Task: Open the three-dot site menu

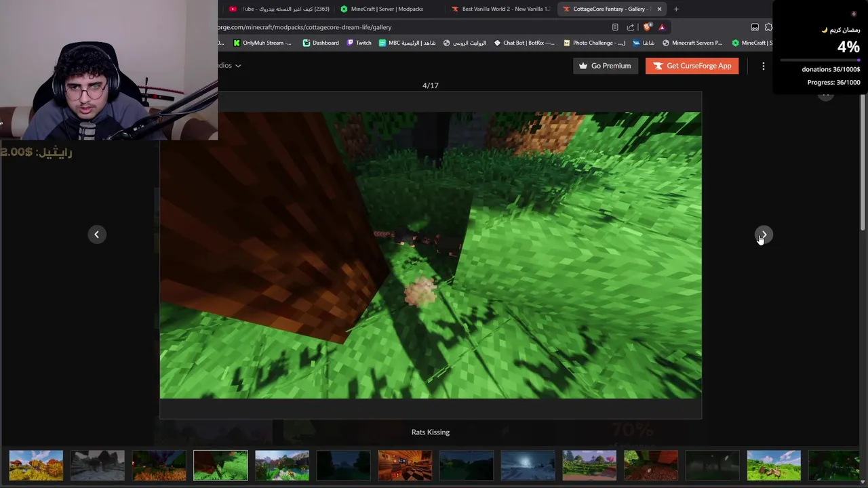Action: (x=764, y=66)
